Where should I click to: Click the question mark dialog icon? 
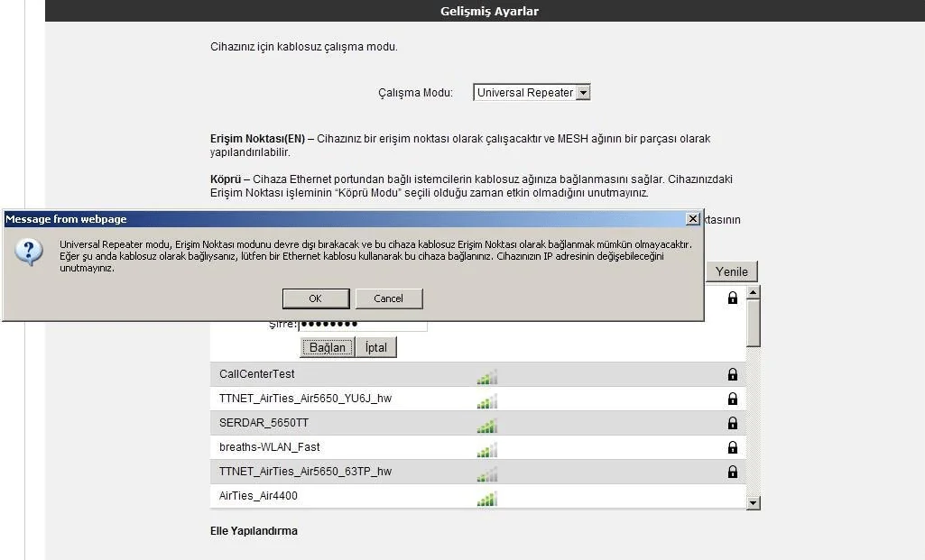[29, 252]
